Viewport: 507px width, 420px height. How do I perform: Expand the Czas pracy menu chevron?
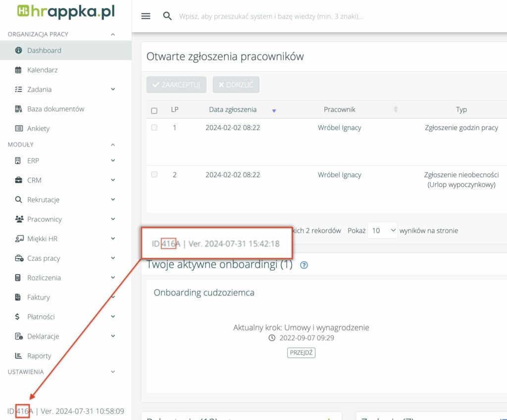tap(113, 258)
